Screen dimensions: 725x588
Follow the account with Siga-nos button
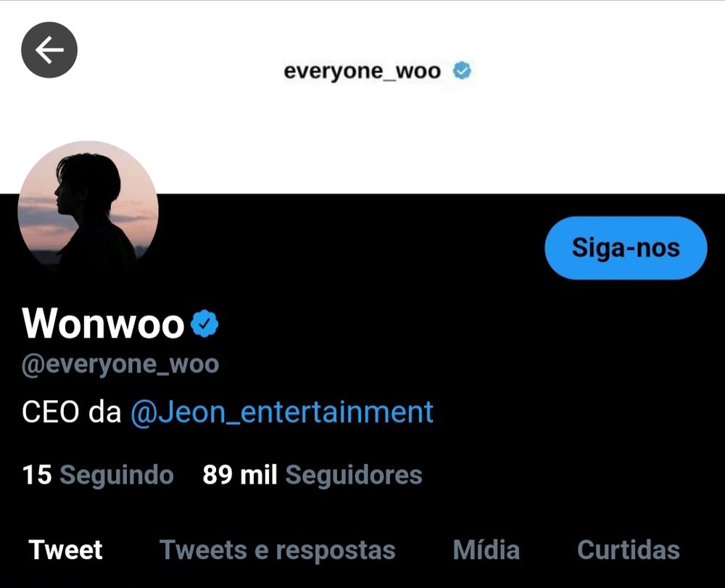[x=626, y=248]
